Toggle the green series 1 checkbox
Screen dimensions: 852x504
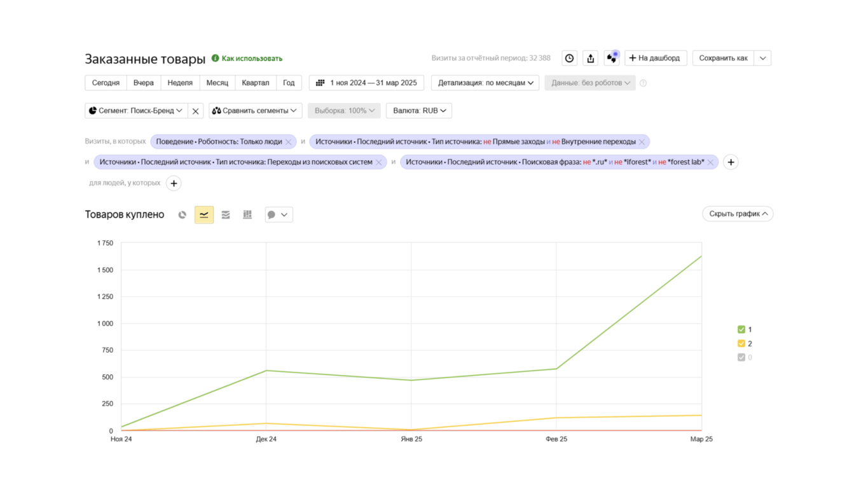point(741,330)
